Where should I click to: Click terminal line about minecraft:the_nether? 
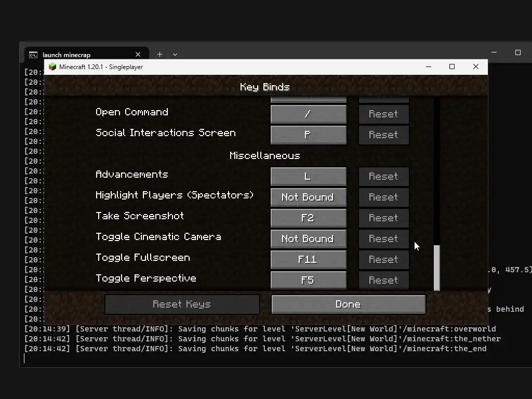pyautogui.click(x=262, y=339)
